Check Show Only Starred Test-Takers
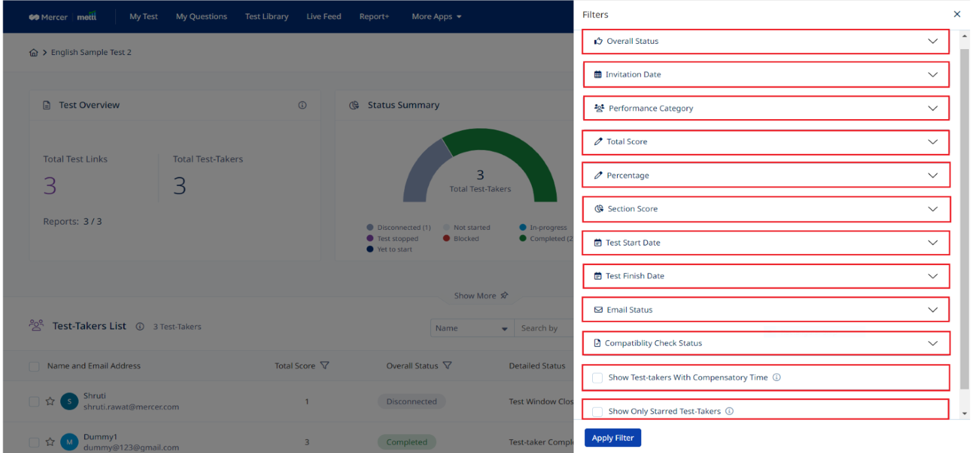 click(597, 411)
